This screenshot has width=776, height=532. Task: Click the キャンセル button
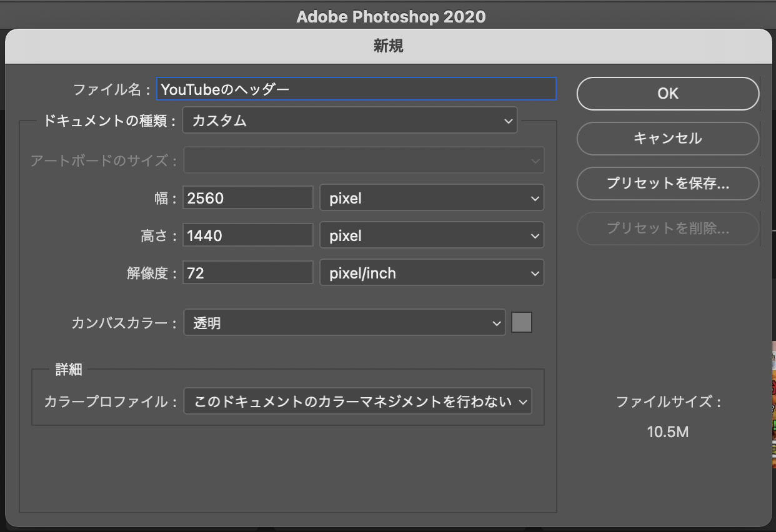[667, 139]
